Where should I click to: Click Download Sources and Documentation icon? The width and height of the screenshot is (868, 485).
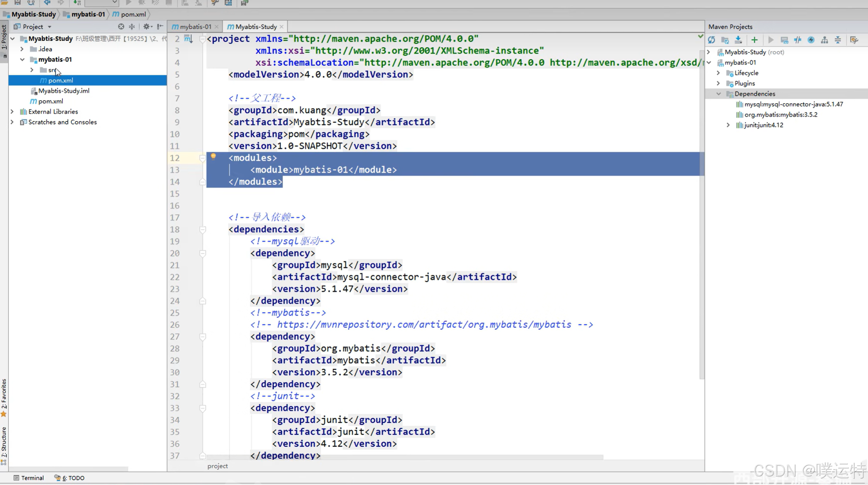point(738,40)
